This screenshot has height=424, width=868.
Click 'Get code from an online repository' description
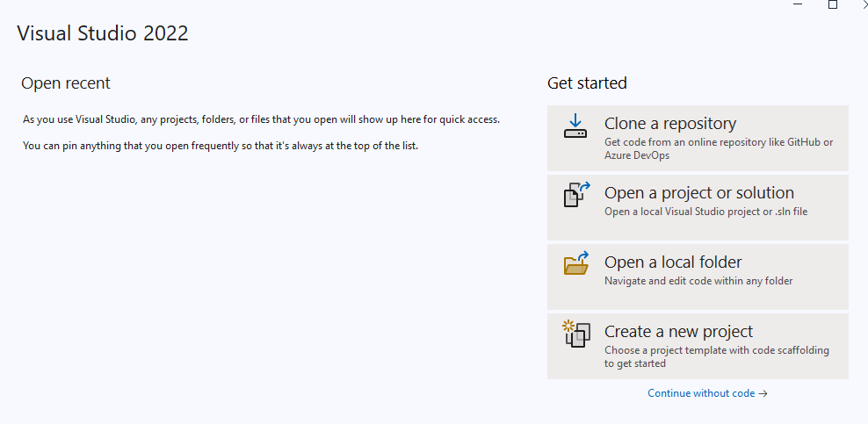click(719, 148)
